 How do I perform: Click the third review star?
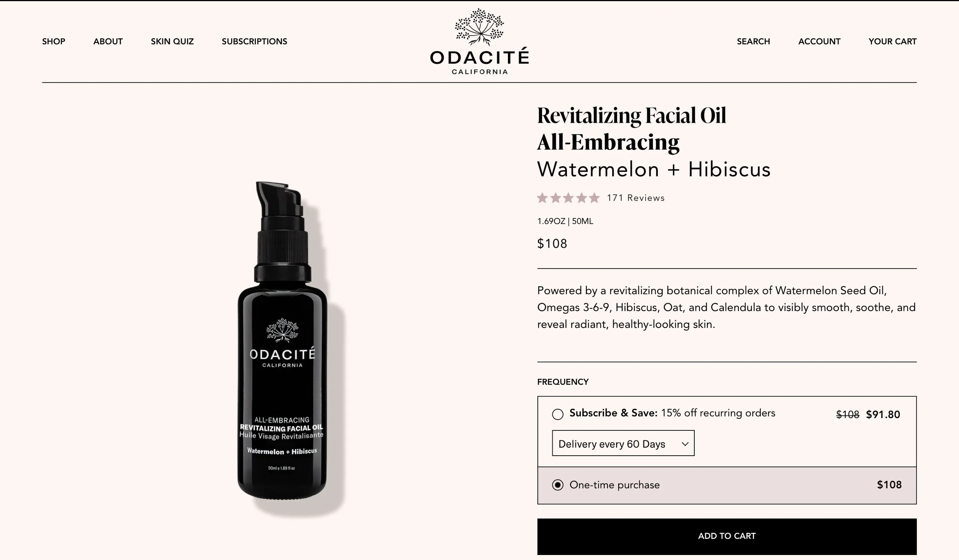pyautogui.click(x=568, y=198)
